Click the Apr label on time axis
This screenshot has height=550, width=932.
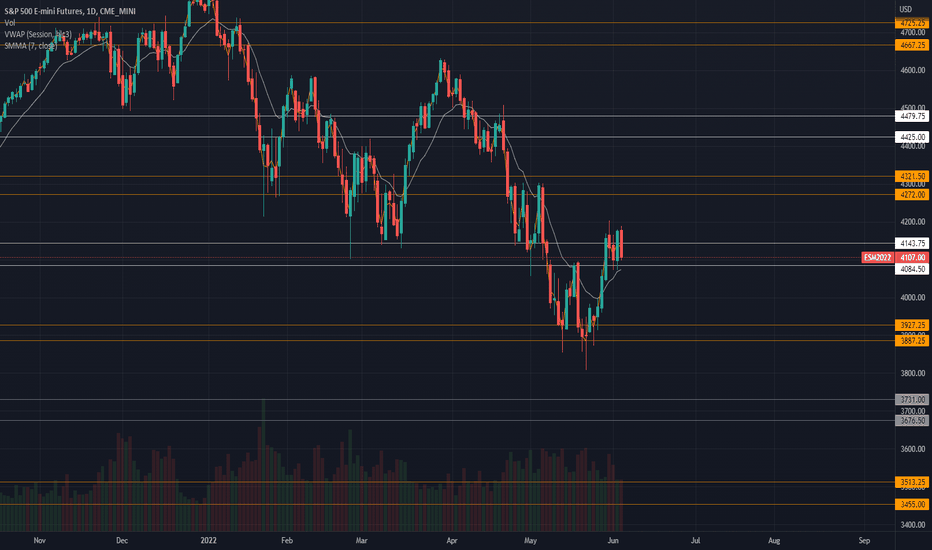pos(452,540)
